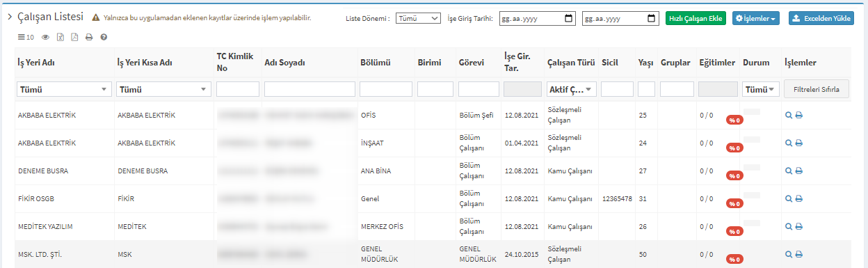
Task: Click the TC Kimlik No filter input
Action: [x=238, y=89]
